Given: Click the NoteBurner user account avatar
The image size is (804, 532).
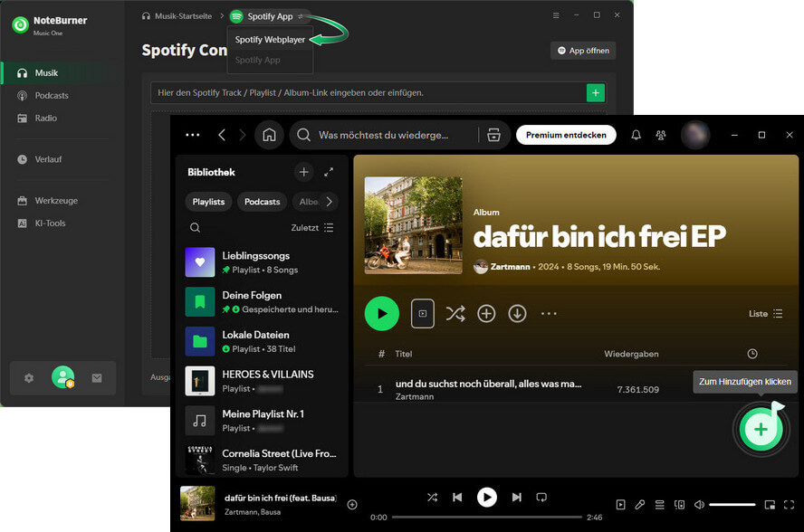Looking at the screenshot, I should 62,377.
